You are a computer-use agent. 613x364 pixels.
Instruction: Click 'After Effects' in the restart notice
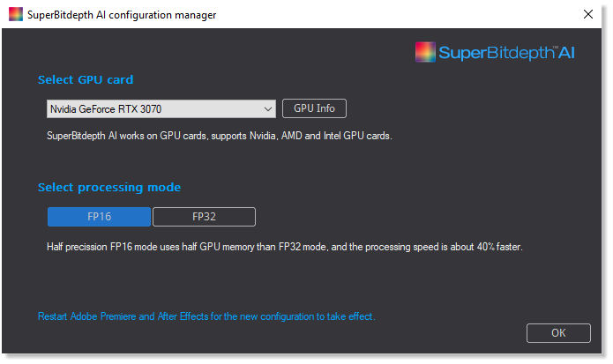183,316
